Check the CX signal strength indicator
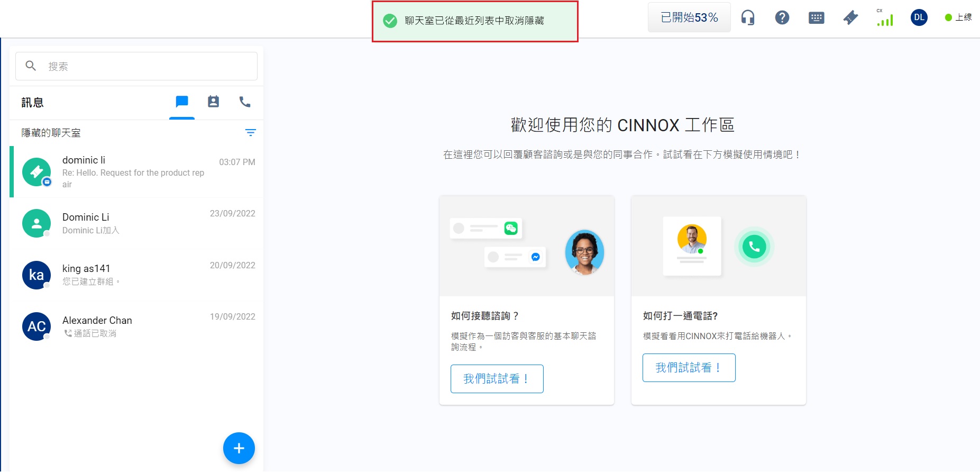Viewport: 980px width, 472px height. tap(885, 17)
